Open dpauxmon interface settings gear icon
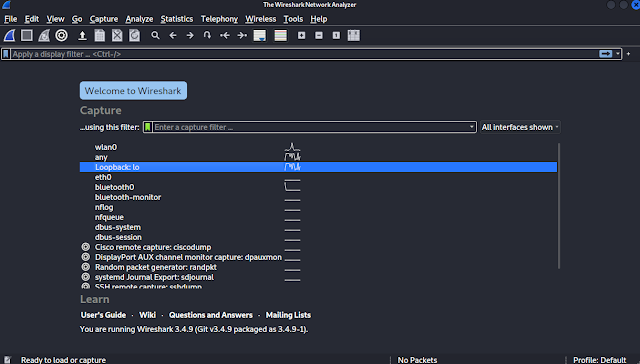The width and height of the screenshot is (640, 364). [x=86, y=257]
